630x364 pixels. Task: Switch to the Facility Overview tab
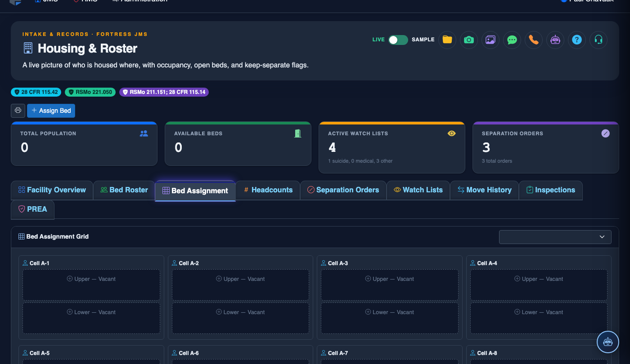click(x=52, y=190)
